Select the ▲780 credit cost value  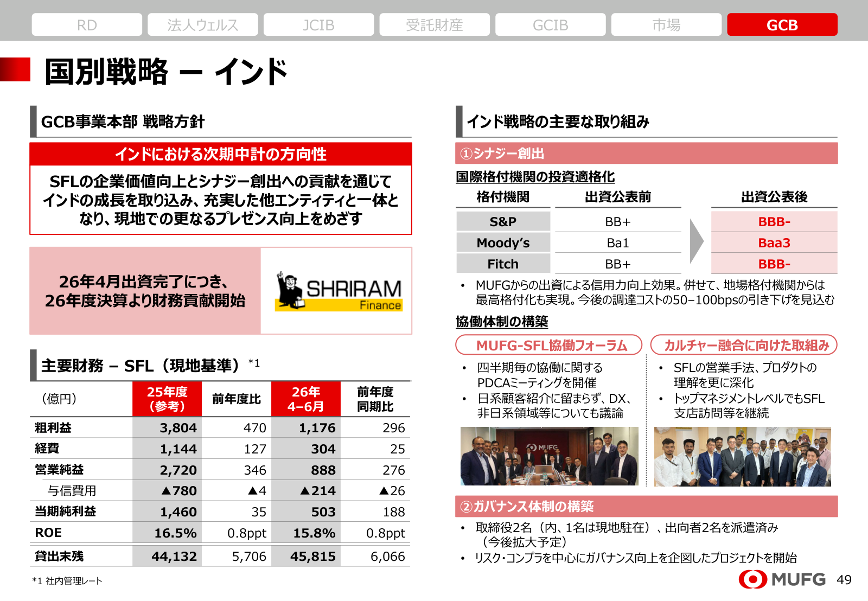tap(179, 490)
